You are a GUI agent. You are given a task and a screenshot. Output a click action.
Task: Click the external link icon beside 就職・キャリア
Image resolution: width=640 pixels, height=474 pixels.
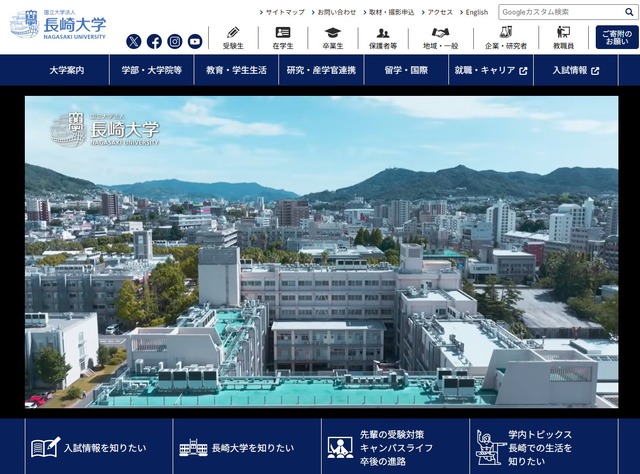click(x=523, y=71)
